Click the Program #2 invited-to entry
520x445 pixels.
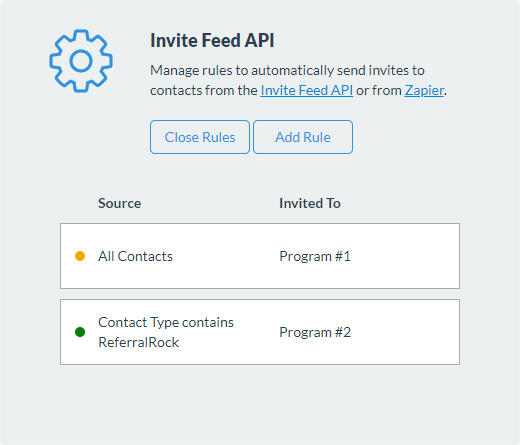pos(315,332)
